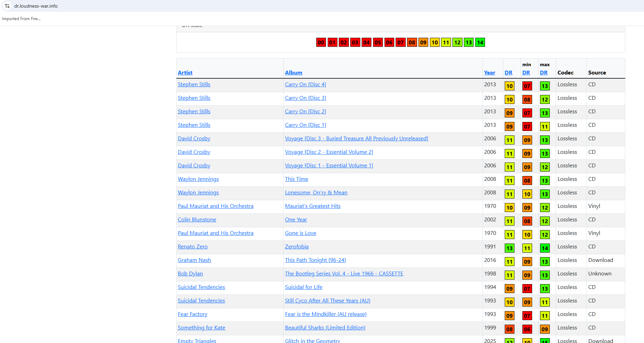Open Paul Mauriat artist in Gone is Love row
The image size is (644, 343).
click(x=215, y=233)
